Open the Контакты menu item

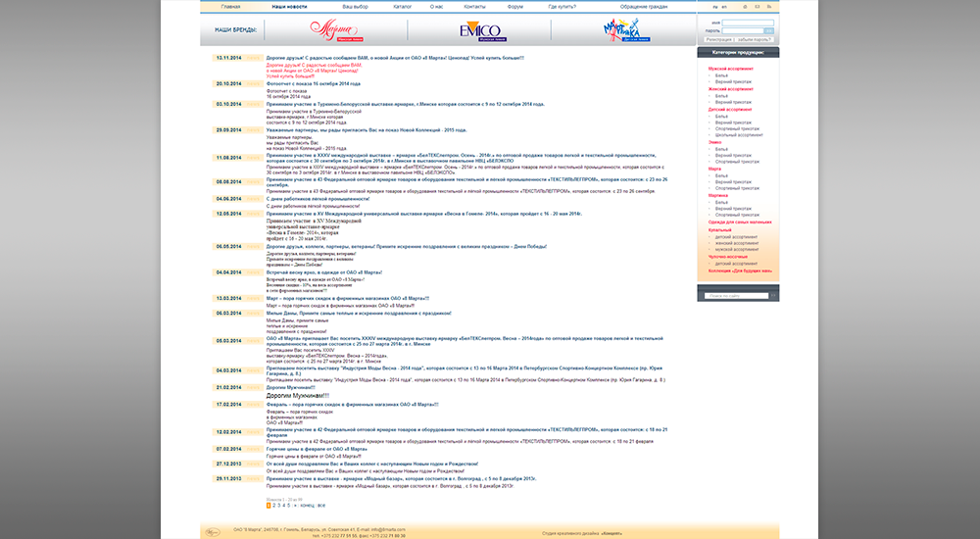click(x=475, y=6)
